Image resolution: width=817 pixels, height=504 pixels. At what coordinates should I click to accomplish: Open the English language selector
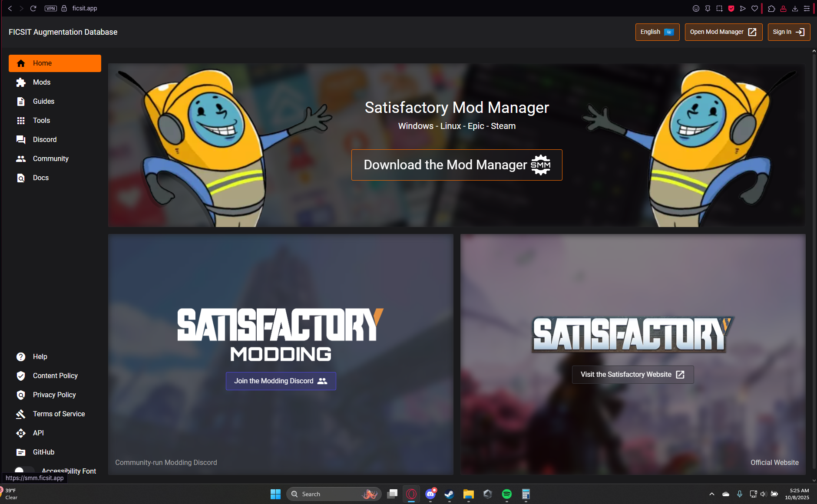657,32
